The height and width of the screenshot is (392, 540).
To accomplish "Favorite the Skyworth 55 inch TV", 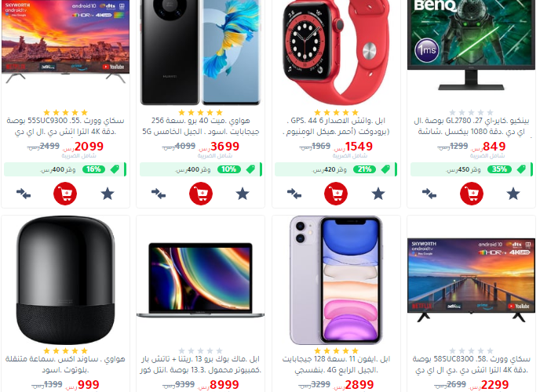I will click(x=108, y=194).
